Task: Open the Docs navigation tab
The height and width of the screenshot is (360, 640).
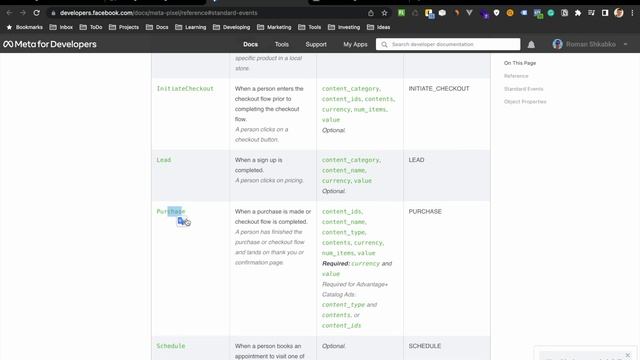Action: 251,44
